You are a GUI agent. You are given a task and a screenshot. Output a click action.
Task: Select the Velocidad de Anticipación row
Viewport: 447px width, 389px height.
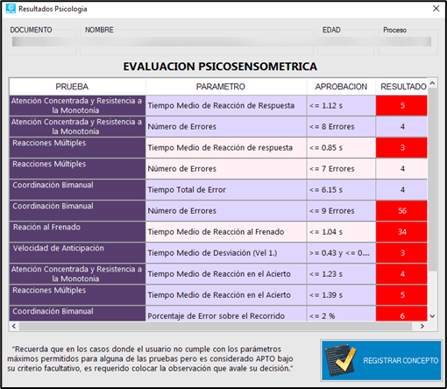[218, 253]
